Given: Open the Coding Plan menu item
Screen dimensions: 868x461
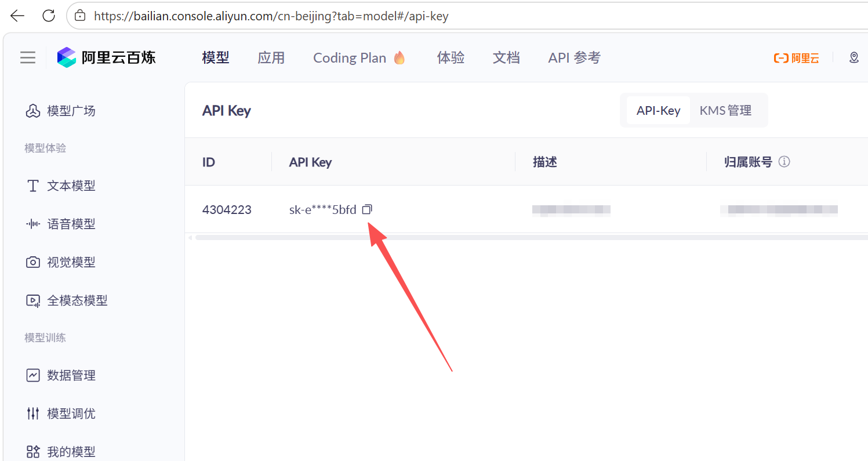Looking at the screenshot, I should (359, 57).
